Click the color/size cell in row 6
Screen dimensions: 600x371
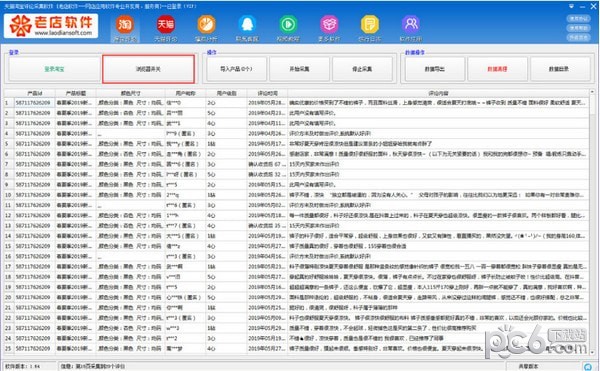[130, 154]
